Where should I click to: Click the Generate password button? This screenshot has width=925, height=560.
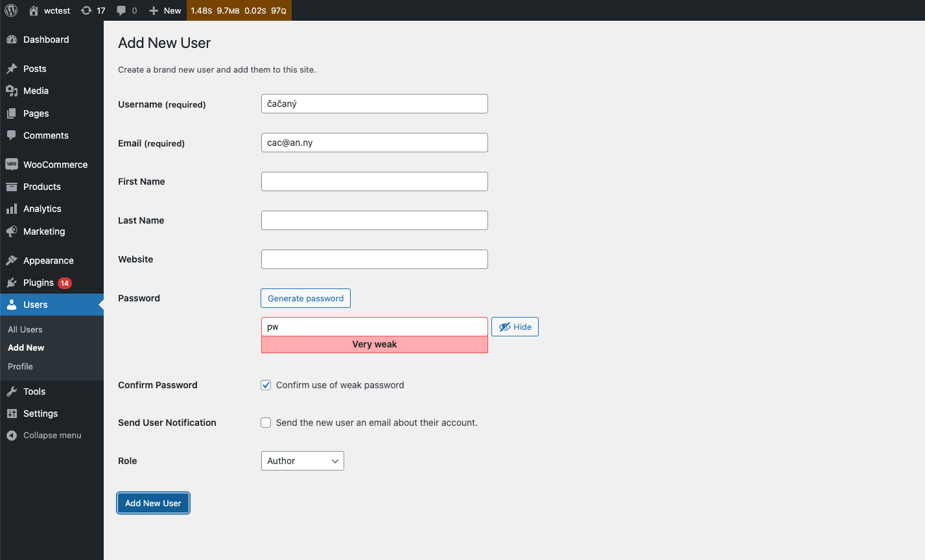[305, 298]
